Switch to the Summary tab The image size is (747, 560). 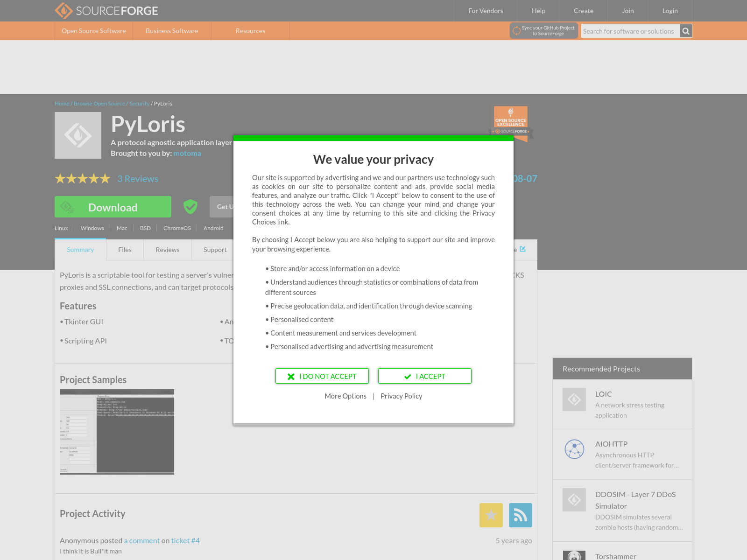point(80,250)
